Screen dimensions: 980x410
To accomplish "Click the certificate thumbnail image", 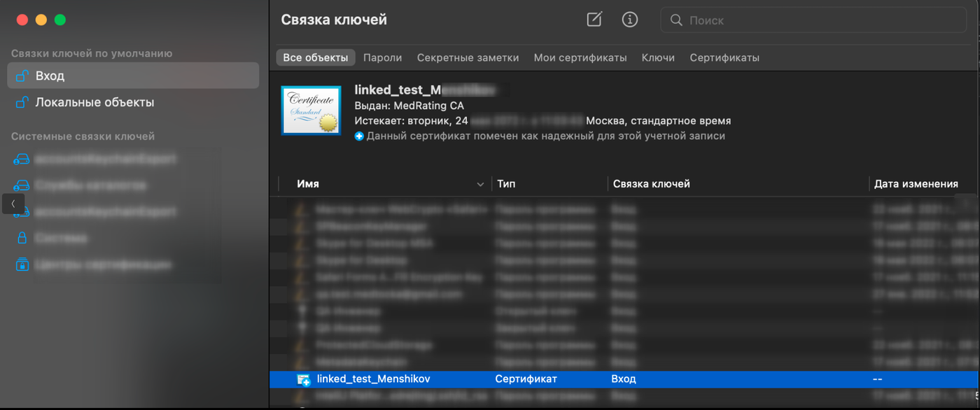I will pos(311,110).
